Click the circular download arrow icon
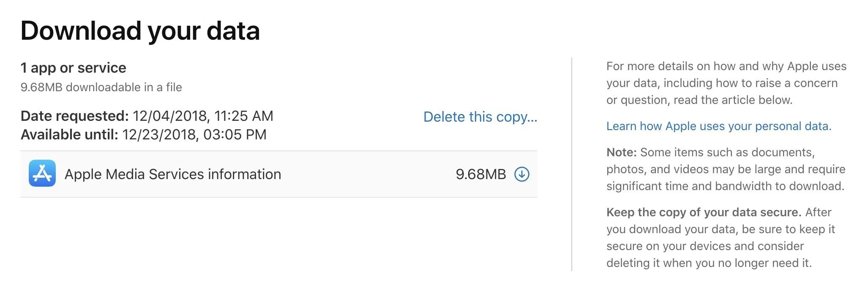The width and height of the screenshot is (868, 294). coord(522,174)
